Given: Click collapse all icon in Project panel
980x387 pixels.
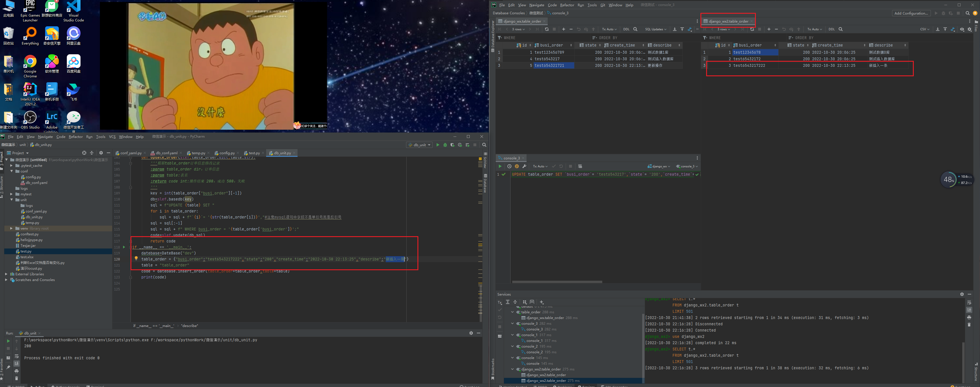Looking at the screenshot, I should tap(92, 153).
